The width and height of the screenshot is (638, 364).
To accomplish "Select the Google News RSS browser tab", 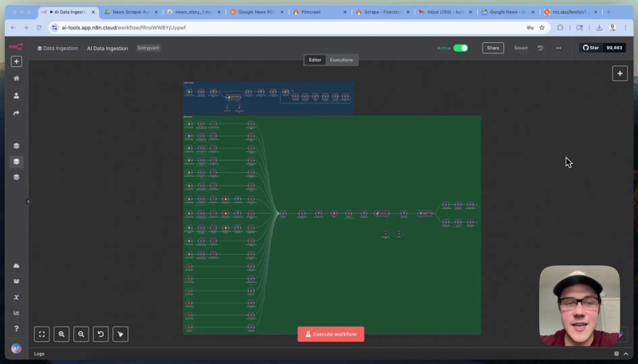I will pyautogui.click(x=257, y=12).
